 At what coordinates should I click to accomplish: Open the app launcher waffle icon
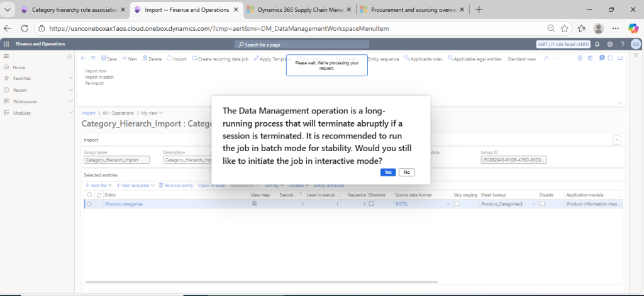(x=6, y=44)
